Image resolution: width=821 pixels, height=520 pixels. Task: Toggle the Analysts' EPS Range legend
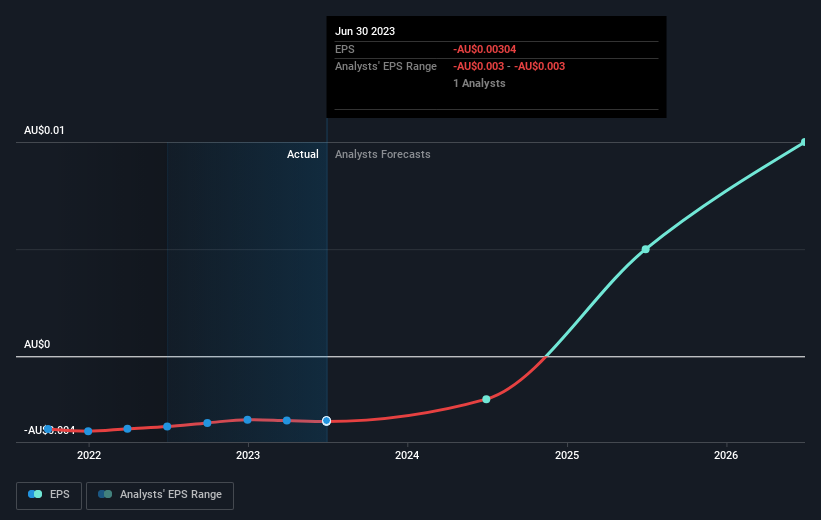160,495
